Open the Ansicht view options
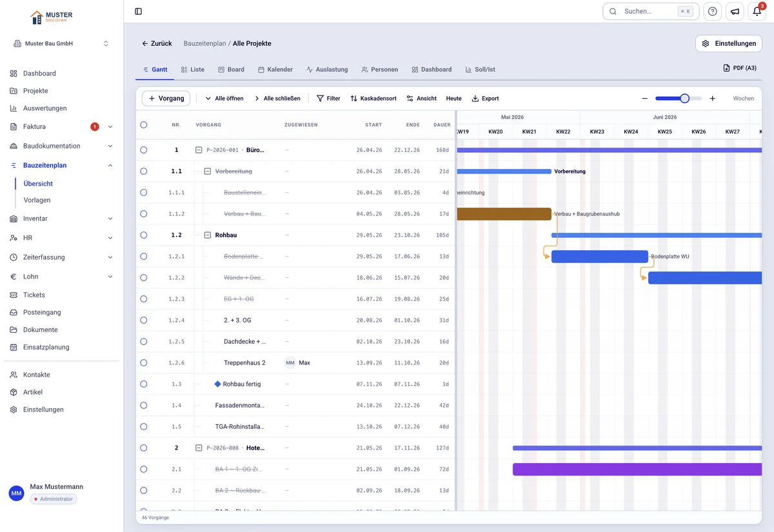774x532 pixels. coord(421,99)
